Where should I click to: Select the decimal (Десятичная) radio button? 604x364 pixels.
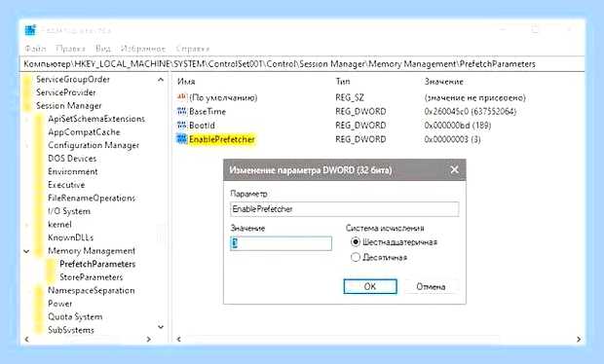[x=356, y=257]
